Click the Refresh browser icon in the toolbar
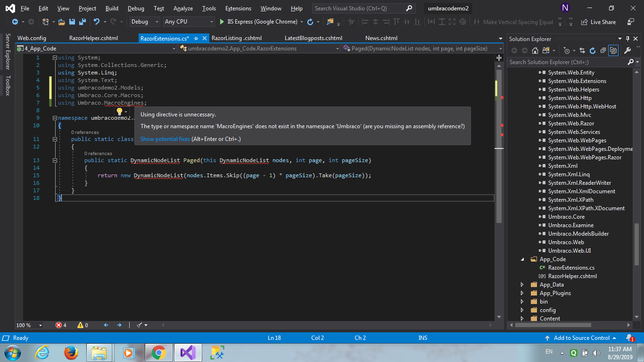This screenshot has width=644, height=362. (310, 22)
